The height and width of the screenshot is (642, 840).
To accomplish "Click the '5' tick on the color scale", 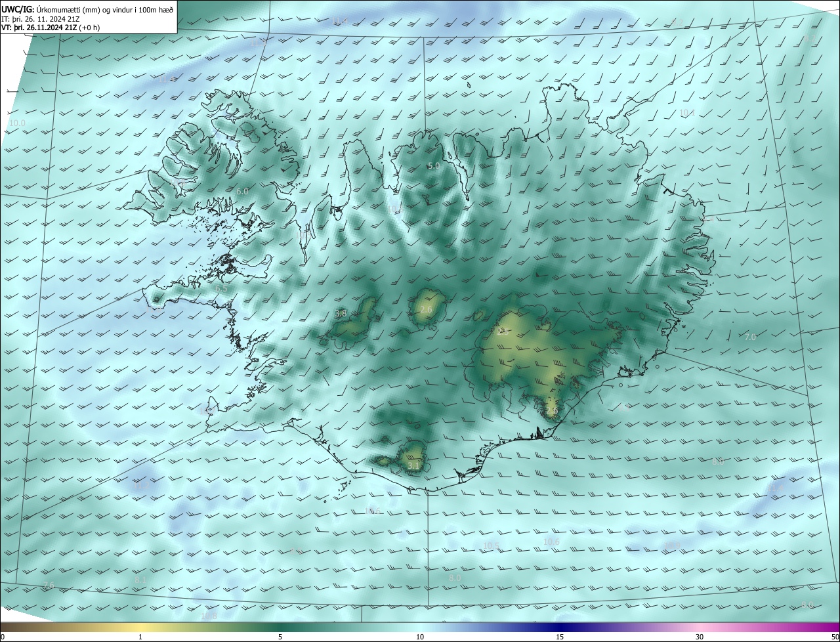I will [x=280, y=637].
